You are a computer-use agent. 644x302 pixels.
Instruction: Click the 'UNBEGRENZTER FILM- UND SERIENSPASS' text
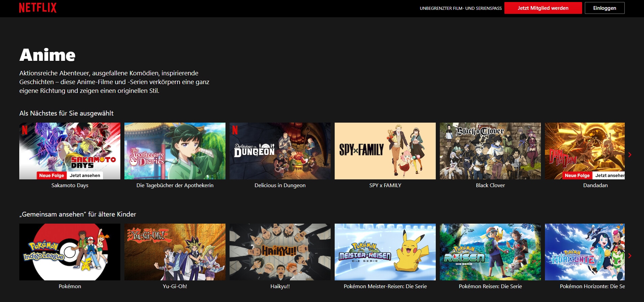(460, 8)
